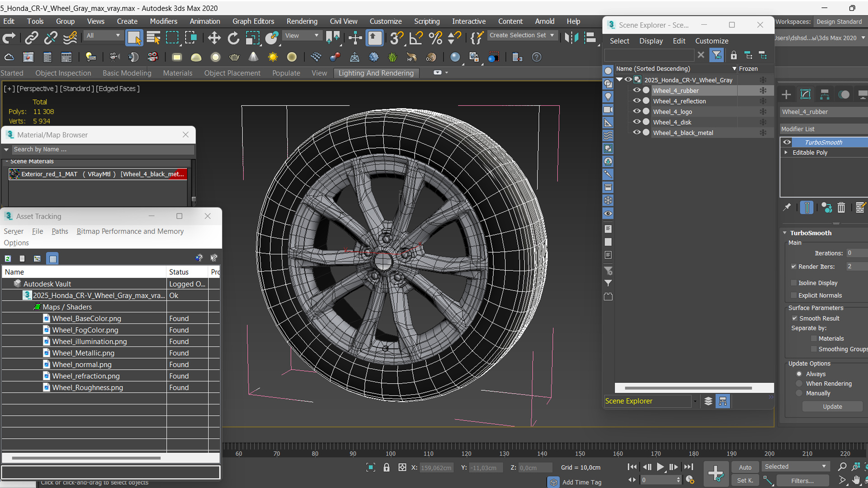Click the Search by Name field in Material Browser
868x488 pixels.
tap(103, 150)
